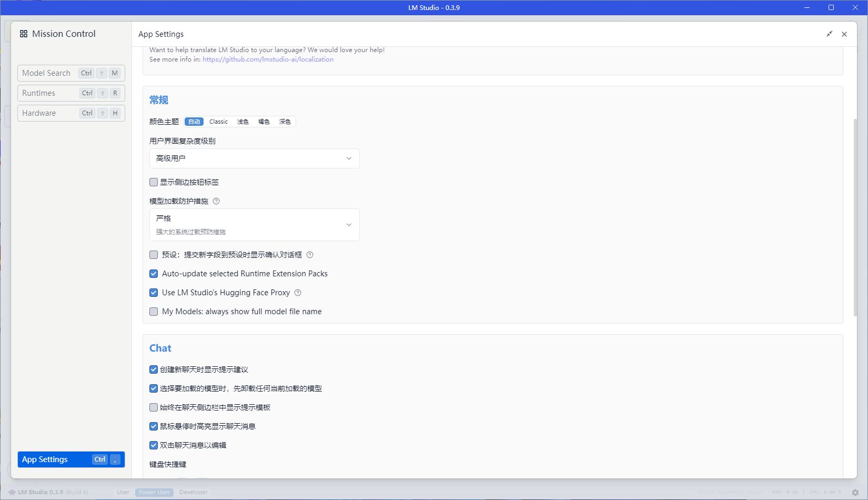Click the 用户界面复杂度级别 label
The width and height of the screenshot is (868, 500).
click(x=183, y=141)
